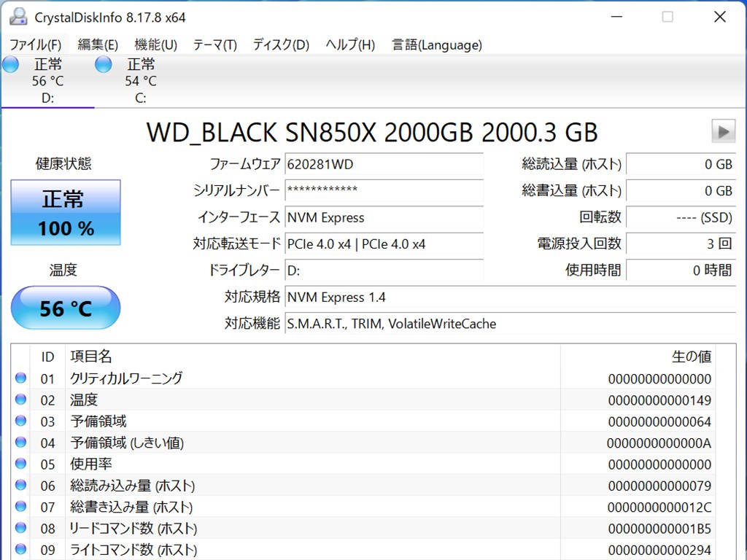Open the テーマ(T) menu
The height and width of the screenshot is (560, 747).
214,44
